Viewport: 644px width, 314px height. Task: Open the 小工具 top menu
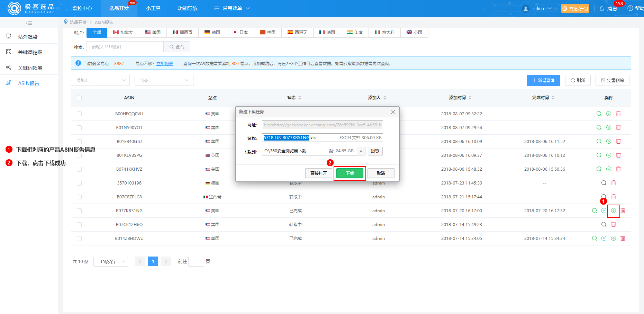(x=153, y=8)
